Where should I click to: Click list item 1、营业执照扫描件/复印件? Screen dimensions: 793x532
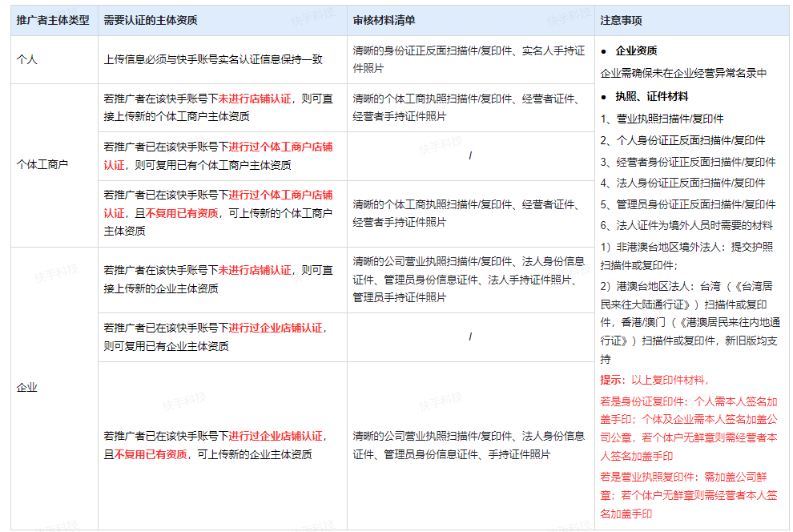[x=662, y=119]
